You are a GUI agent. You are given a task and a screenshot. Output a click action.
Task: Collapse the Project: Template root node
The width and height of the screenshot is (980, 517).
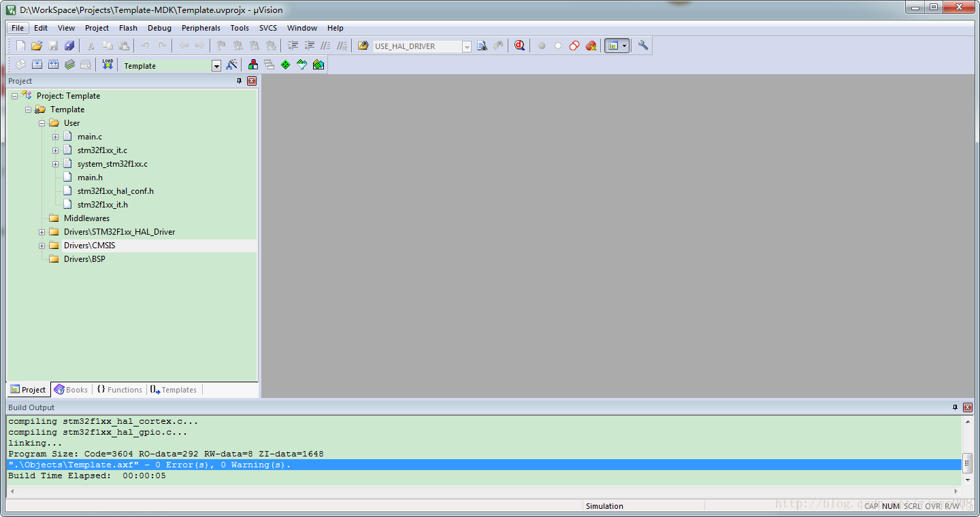click(x=14, y=96)
